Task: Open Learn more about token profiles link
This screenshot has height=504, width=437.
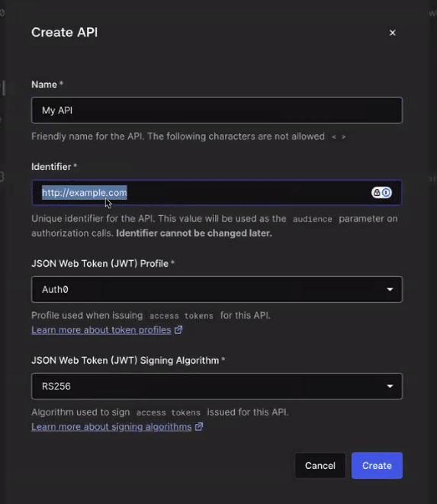Action: click(101, 330)
